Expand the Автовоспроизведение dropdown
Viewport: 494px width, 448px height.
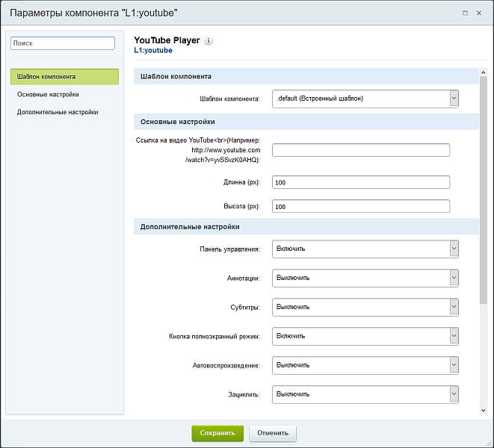(x=365, y=365)
